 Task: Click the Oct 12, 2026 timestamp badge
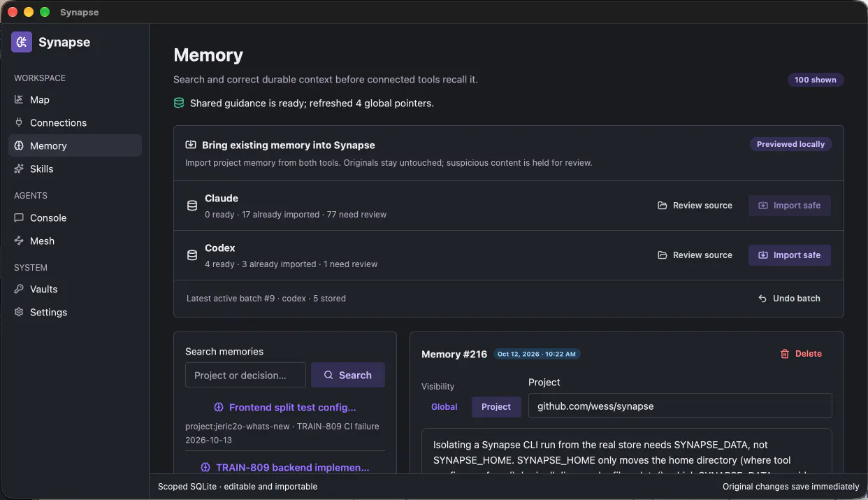pyautogui.click(x=537, y=355)
